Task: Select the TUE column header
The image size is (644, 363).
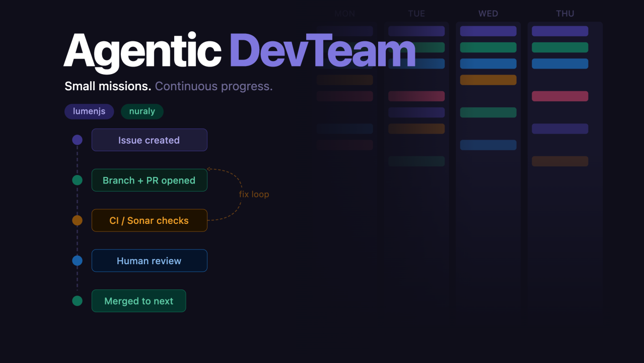Action: point(416,14)
